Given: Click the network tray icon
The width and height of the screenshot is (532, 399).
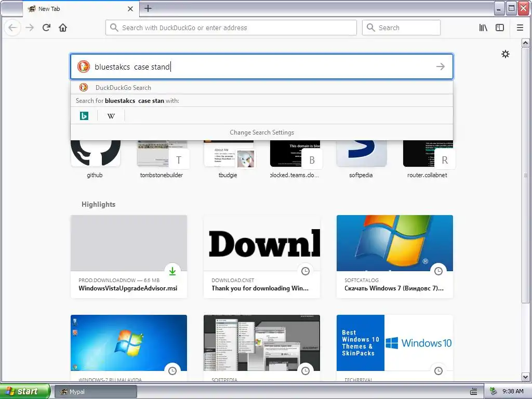Looking at the screenshot, I should tap(494, 391).
